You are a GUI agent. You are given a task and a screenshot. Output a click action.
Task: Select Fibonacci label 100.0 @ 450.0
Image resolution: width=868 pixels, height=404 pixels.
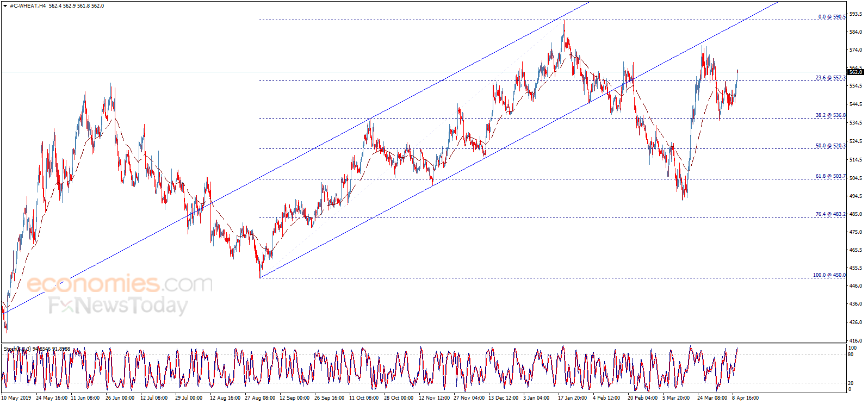(x=829, y=275)
